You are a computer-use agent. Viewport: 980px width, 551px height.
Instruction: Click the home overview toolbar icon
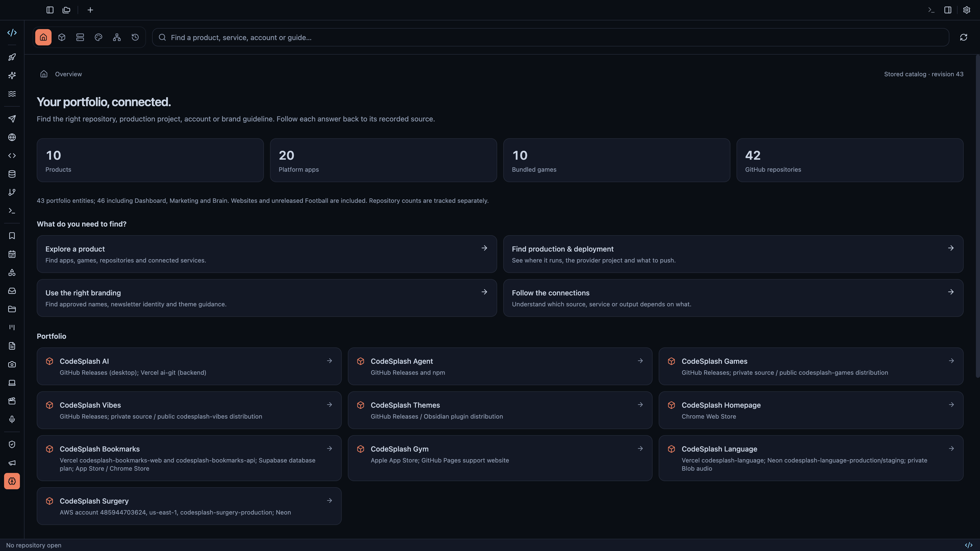point(43,37)
